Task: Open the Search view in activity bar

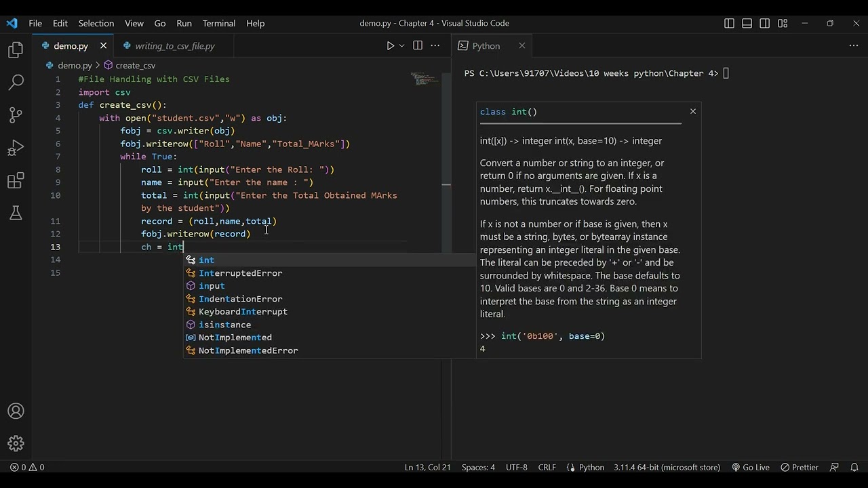Action: (16, 83)
